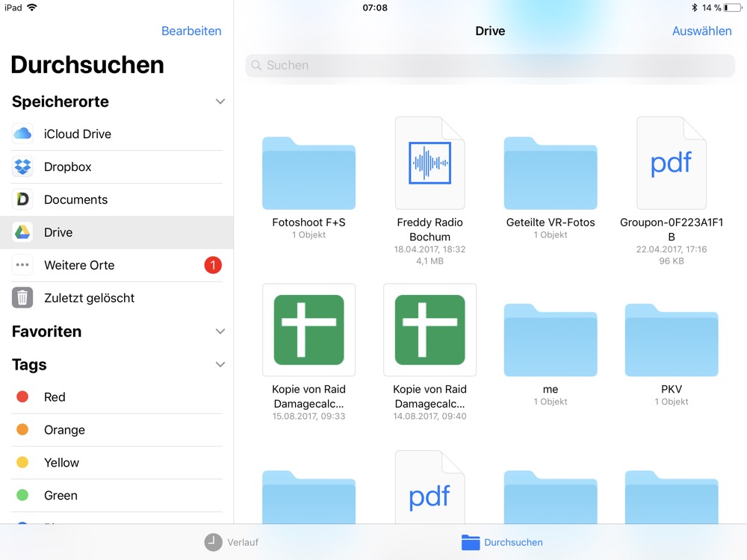The height and width of the screenshot is (560, 747).
Task: Open iCloud Drive cloud icon location
Action: point(22,134)
